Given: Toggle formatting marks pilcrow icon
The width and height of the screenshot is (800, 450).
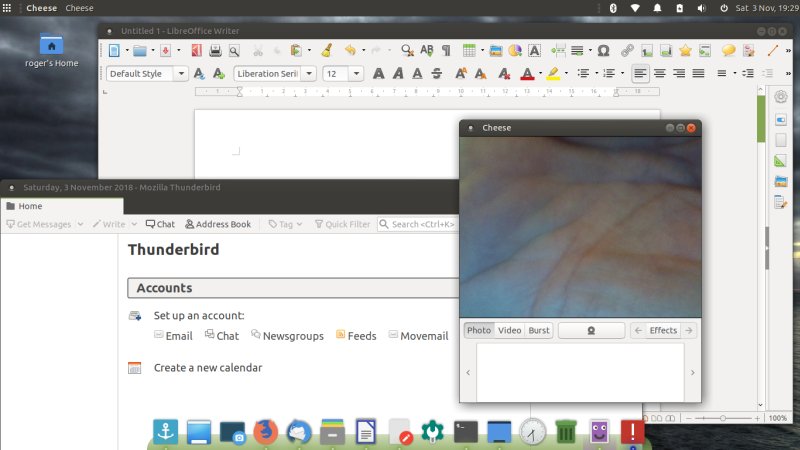Looking at the screenshot, I should [x=445, y=50].
